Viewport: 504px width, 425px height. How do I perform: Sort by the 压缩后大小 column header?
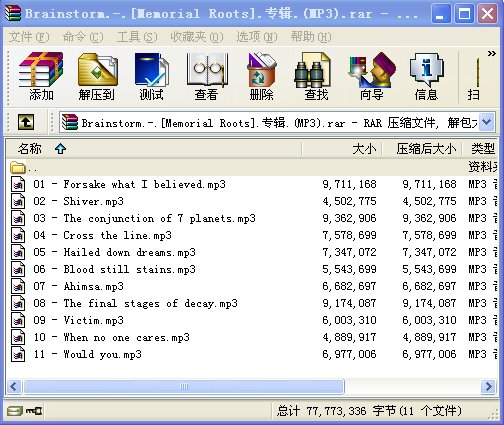tap(422, 149)
